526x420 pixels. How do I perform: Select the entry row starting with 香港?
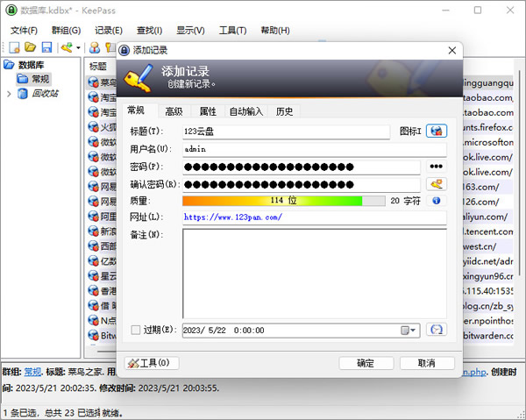point(103,291)
